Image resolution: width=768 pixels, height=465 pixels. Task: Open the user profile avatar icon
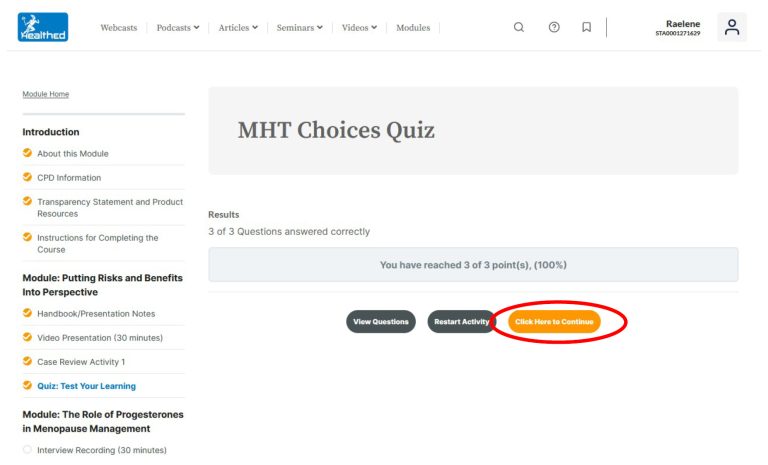[x=732, y=27]
